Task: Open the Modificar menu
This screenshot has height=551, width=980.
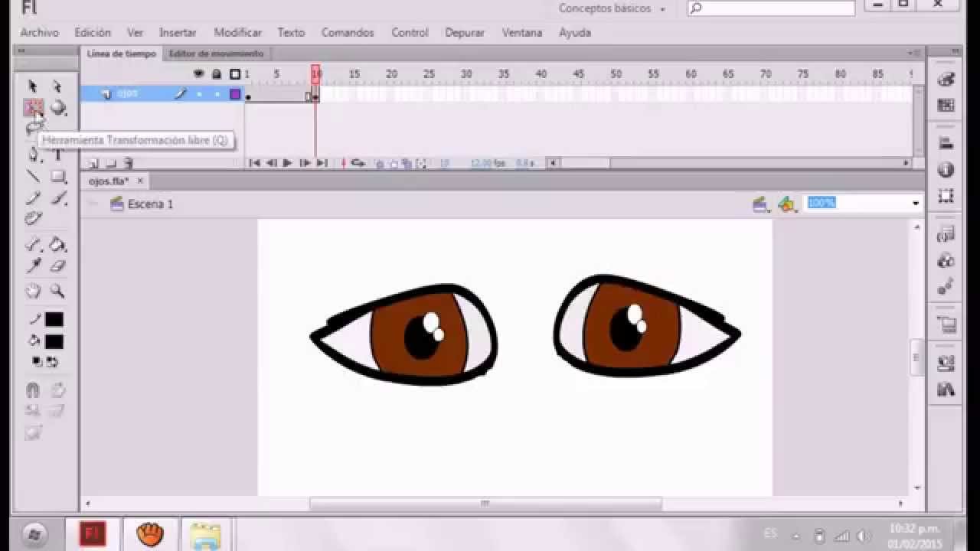Action: (237, 33)
